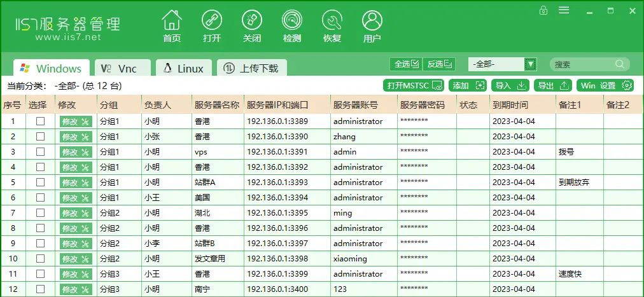Image resolution: width=644 pixels, height=297 pixels.
Task: Click the 速度快 remark cell
Action: click(580, 274)
